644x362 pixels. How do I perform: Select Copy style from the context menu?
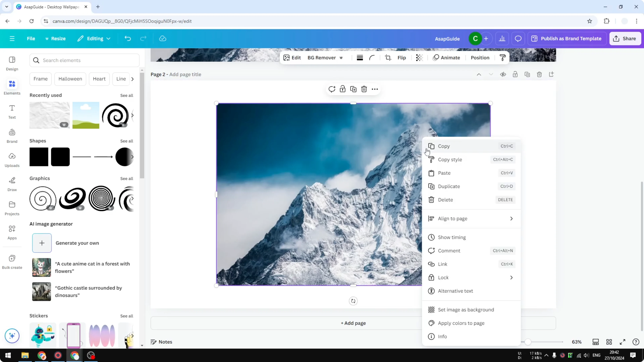point(450,159)
